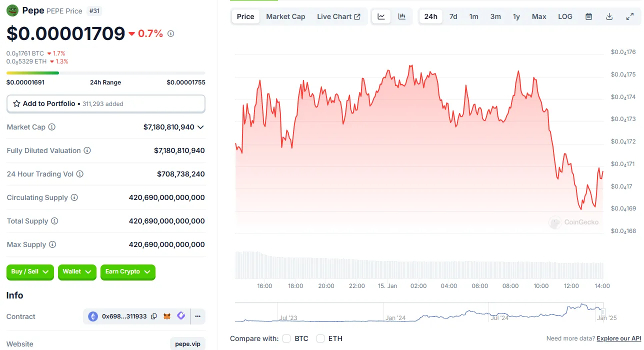
Task: Add token to MetaMask via fox icon
Action: point(167,316)
